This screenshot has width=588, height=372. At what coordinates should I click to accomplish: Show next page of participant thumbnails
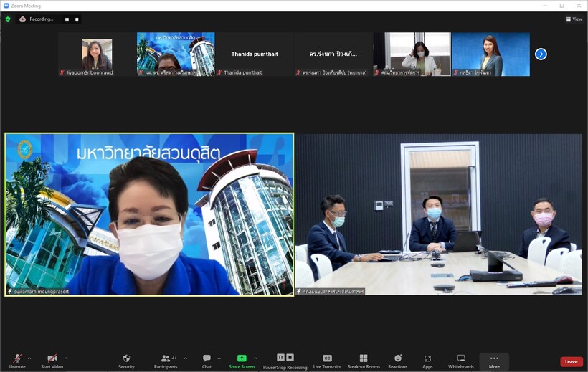[541, 54]
